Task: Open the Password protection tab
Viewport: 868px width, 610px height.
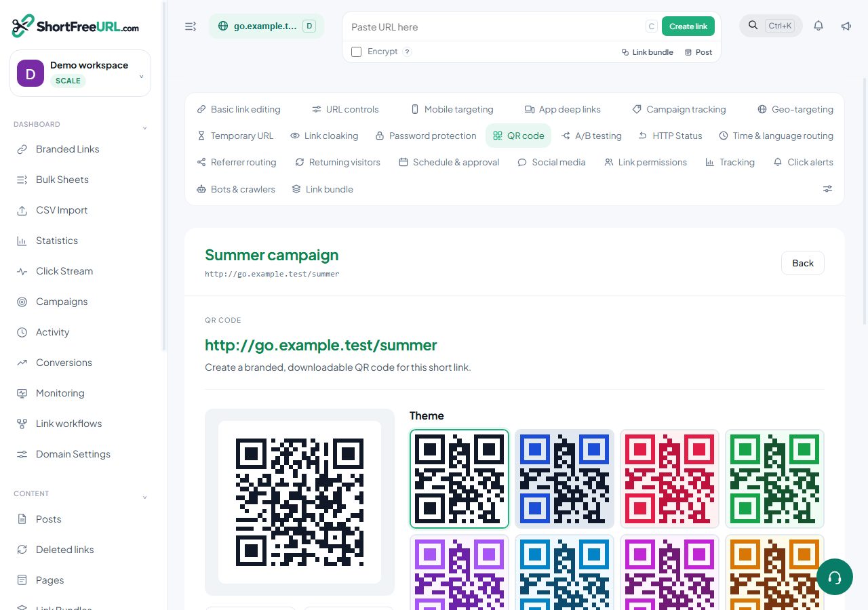Action: [426, 136]
